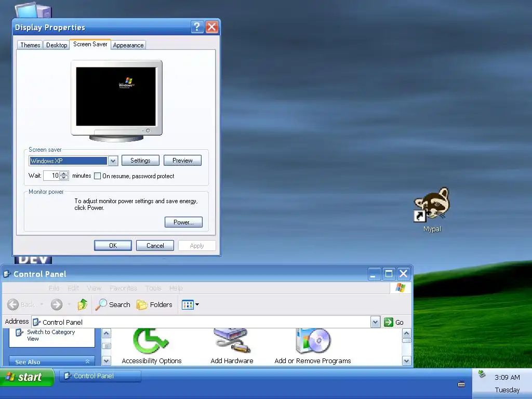Open the Add Hardware applet

232,346
